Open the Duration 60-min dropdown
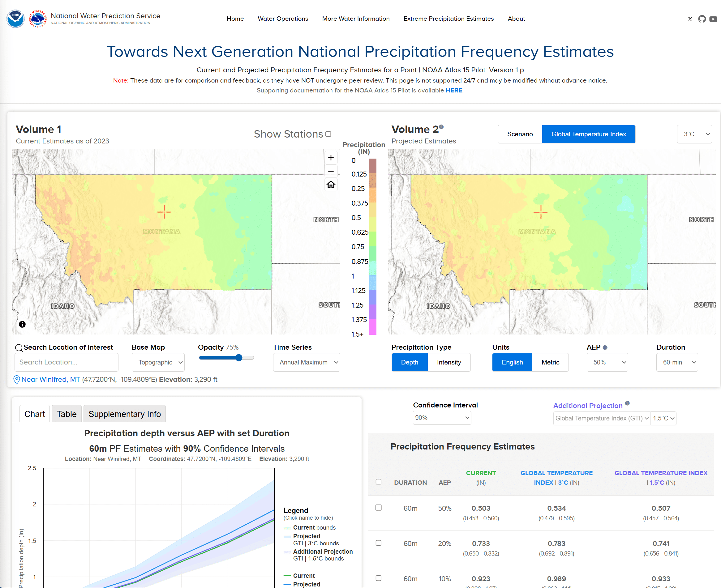721x588 pixels. [x=677, y=362]
